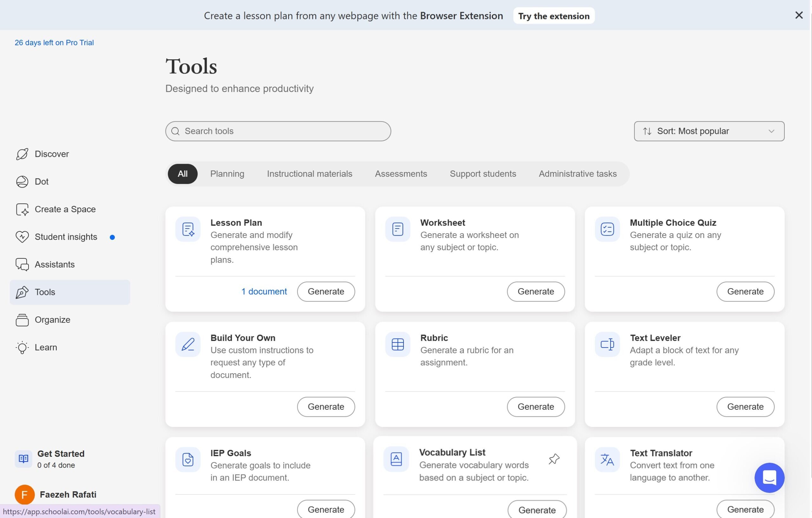
Task: Click the Rubric grid icon
Action: pyautogui.click(x=397, y=345)
